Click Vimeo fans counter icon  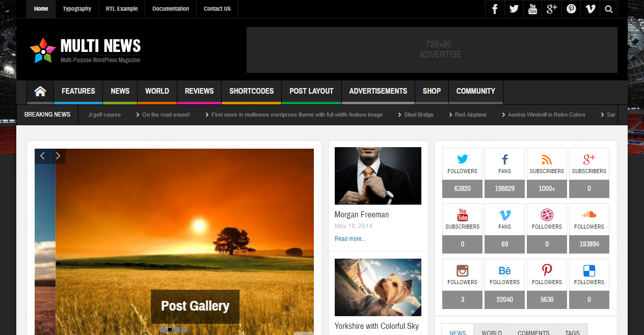pyautogui.click(x=505, y=214)
